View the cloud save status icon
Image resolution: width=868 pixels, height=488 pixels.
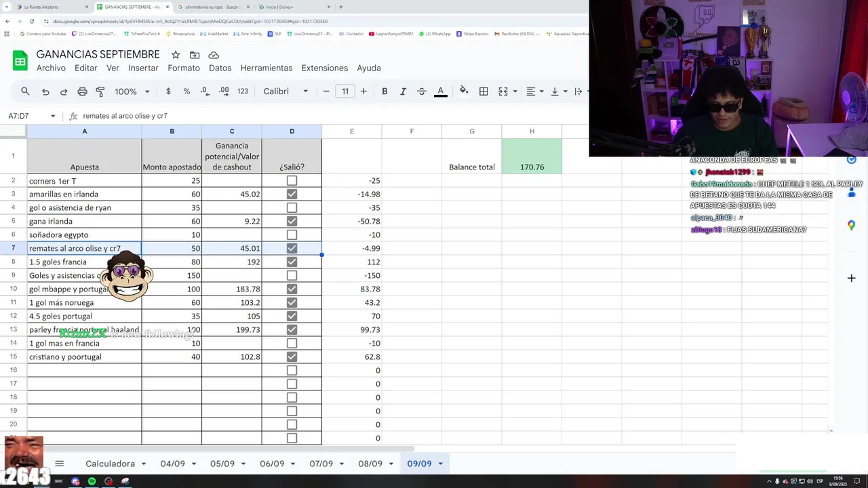[x=214, y=55]
